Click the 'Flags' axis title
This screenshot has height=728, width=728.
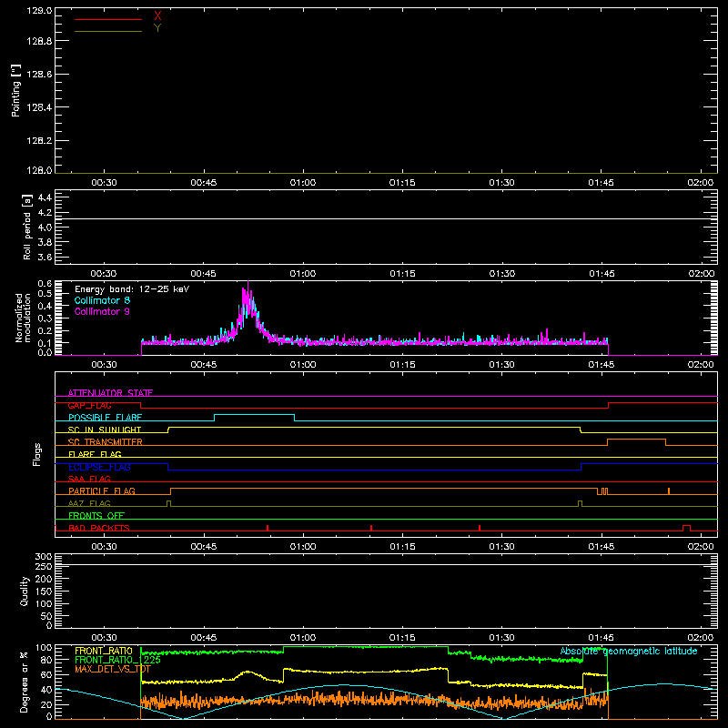(36, 454)
